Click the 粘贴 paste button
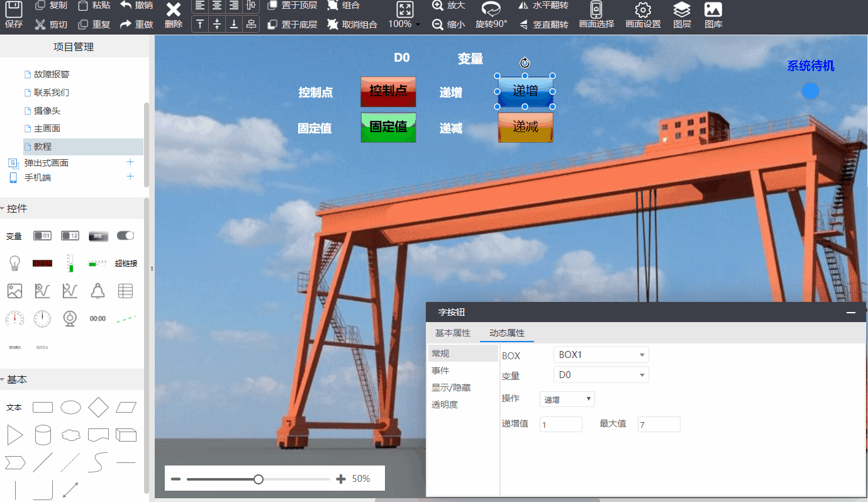 point(94,6)
